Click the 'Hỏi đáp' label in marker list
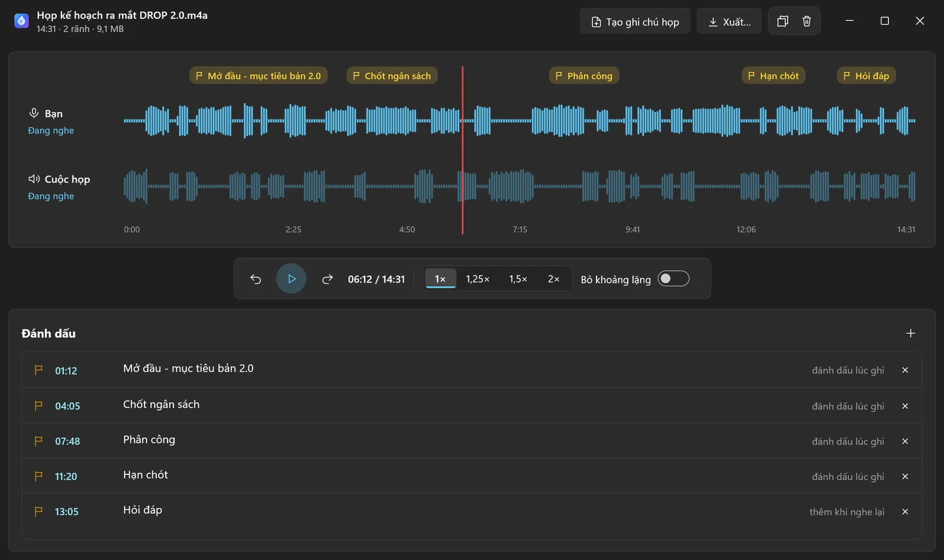The height and width of the screenshot is (560, 944). pos(143,510)
